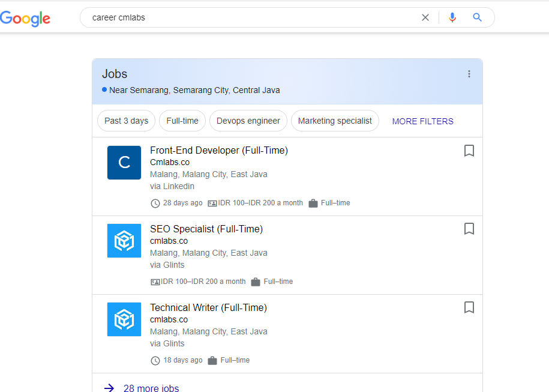
Task: Click the Front-End Developer salary text
Action: tap(260, 203)
